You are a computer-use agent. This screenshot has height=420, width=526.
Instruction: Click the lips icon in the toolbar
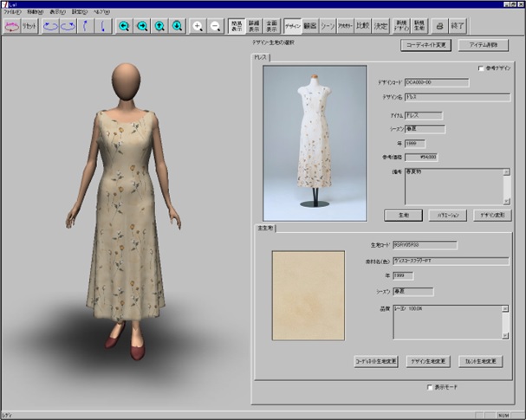pos(12,27)
